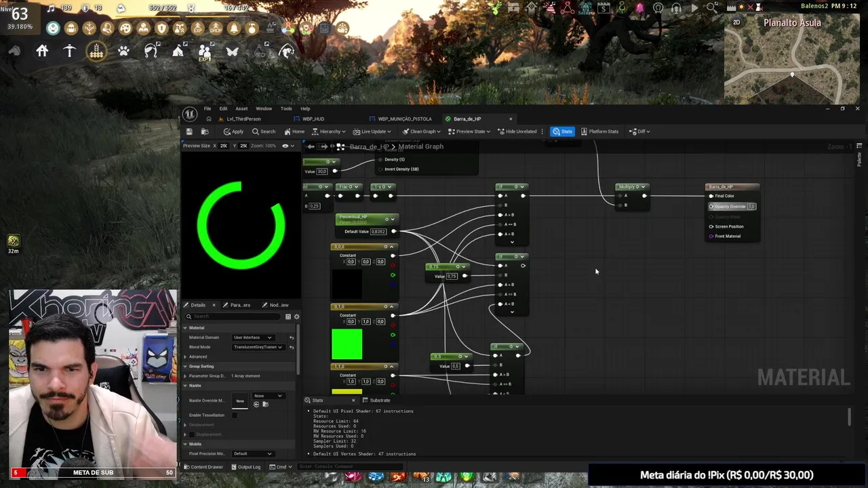Open the preview eye visibility options
This screenshot has height=488, width=868.
[x=288, y=146]
